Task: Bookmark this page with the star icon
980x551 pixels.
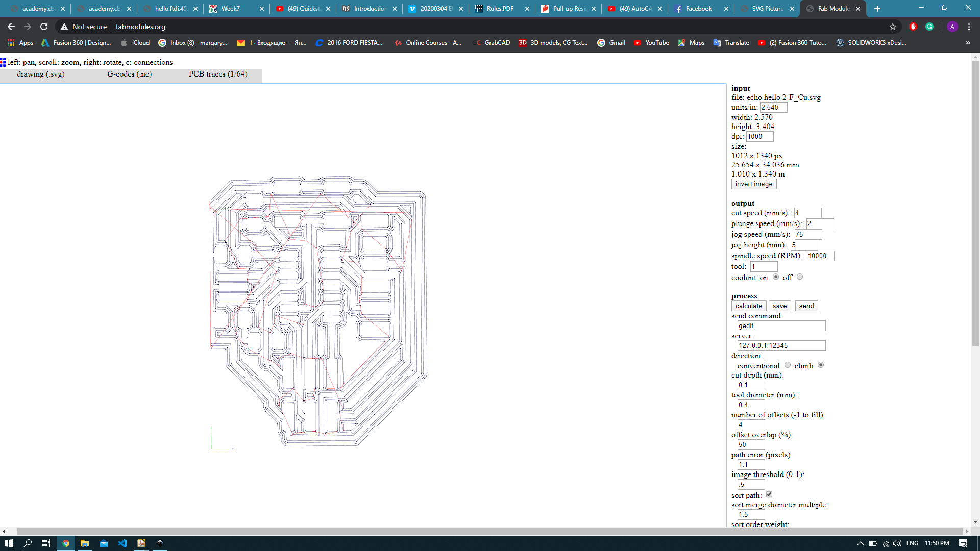Action: (893, 27)
